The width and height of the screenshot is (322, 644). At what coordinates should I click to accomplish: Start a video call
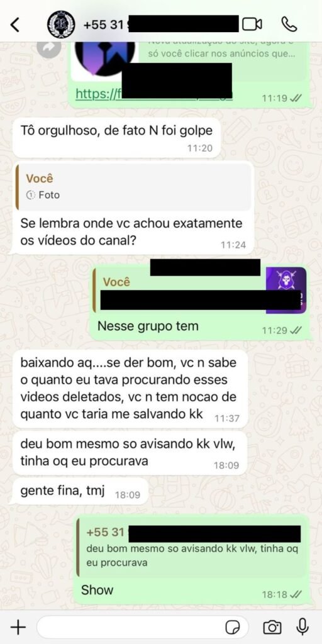(x=252, y=25)
